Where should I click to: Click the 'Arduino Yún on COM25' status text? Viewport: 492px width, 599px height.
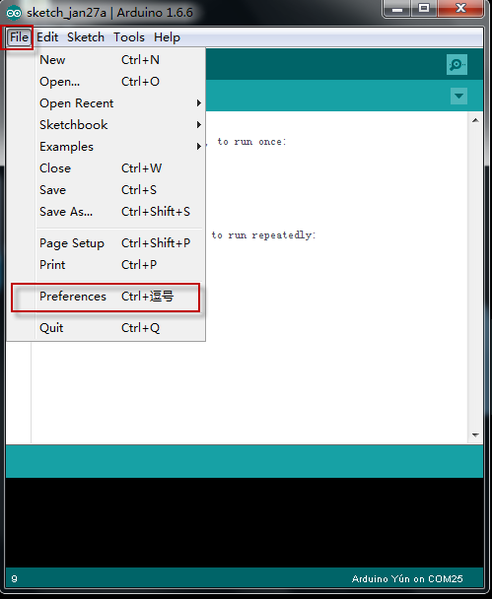[x=407, y=579]
